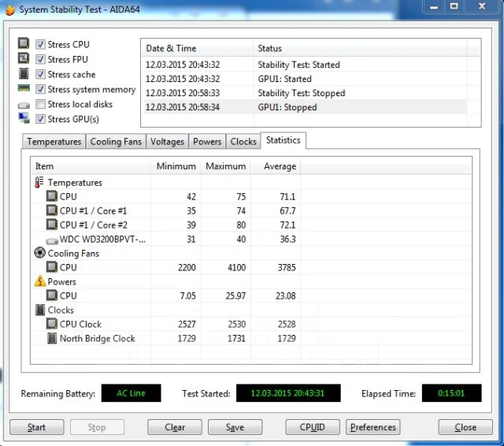Screen dimensions: 504x446
Task: Click chip icon of CPU row under Powers
Action: tap(52, 295)
